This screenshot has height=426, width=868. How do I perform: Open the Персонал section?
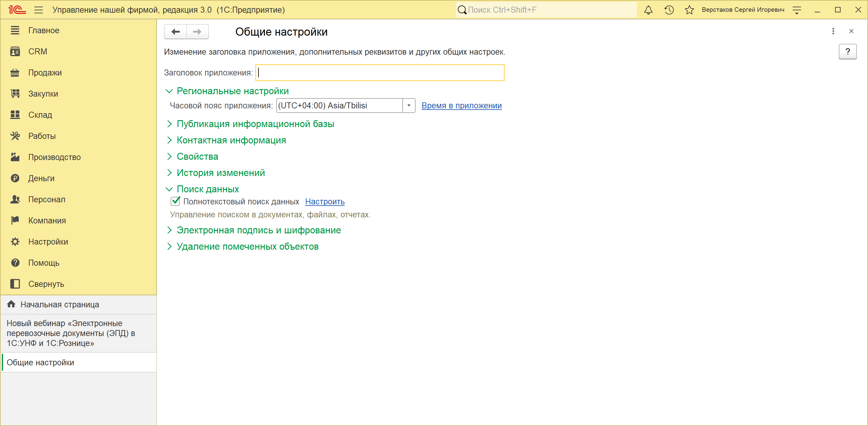[78, 199]
